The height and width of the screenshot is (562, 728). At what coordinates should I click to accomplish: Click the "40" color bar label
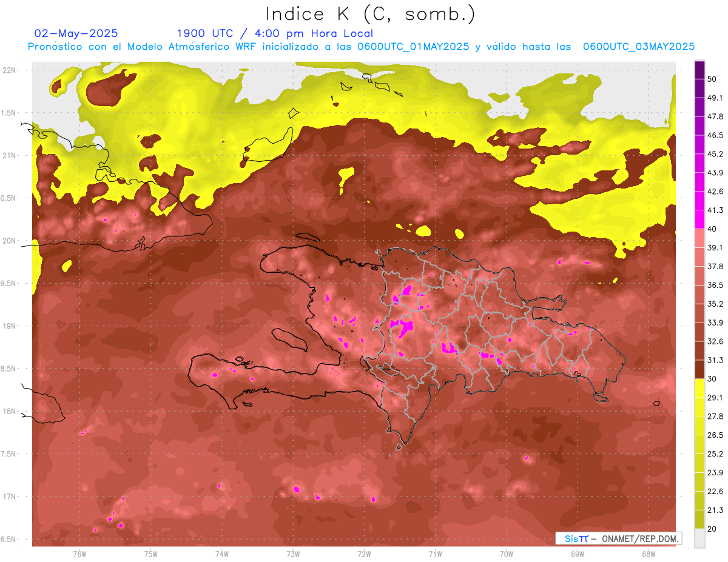713,229
